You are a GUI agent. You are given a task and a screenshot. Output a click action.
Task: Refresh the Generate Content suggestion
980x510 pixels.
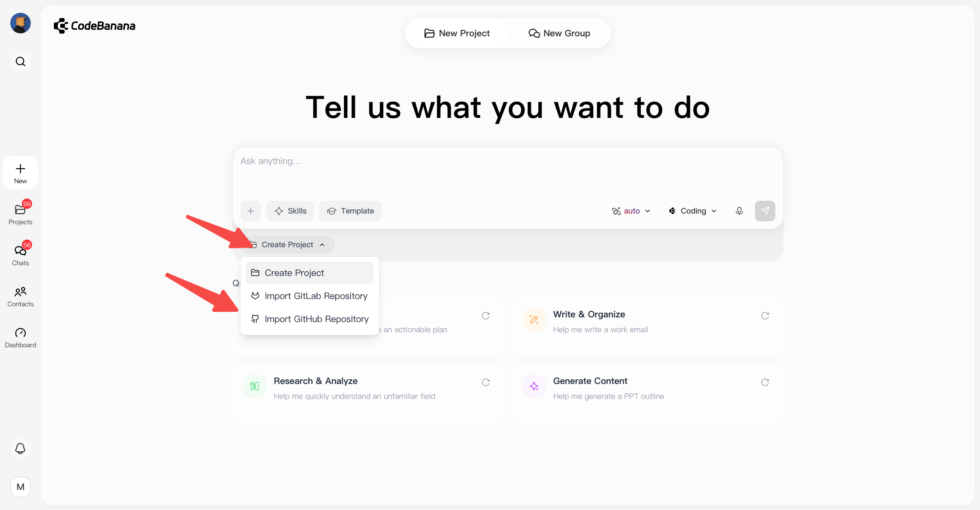[765, 382]
